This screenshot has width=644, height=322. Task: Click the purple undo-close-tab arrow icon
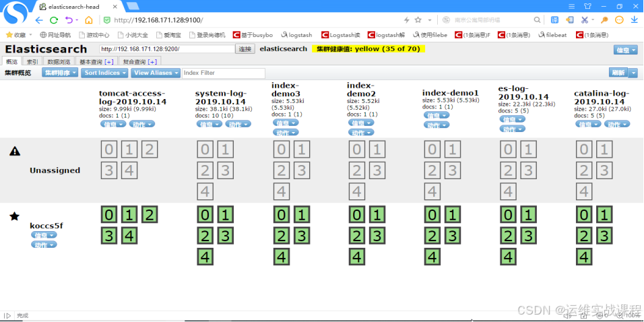click(x=69, y=20)
